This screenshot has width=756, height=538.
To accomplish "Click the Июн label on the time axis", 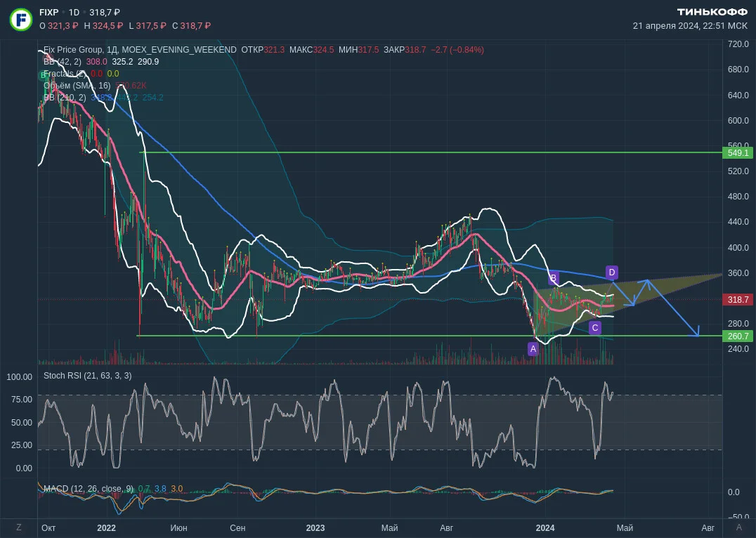I will pos(178,528).
